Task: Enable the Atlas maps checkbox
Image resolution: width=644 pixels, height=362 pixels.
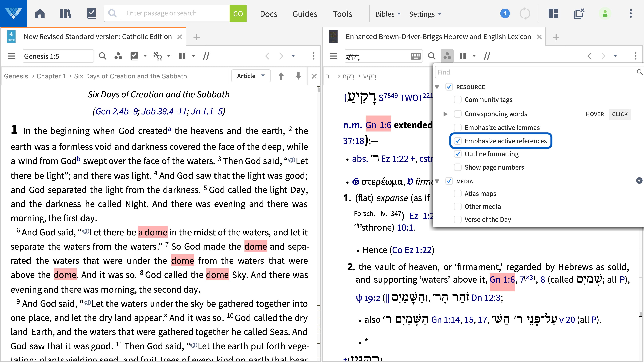Action: click(458, 194)
